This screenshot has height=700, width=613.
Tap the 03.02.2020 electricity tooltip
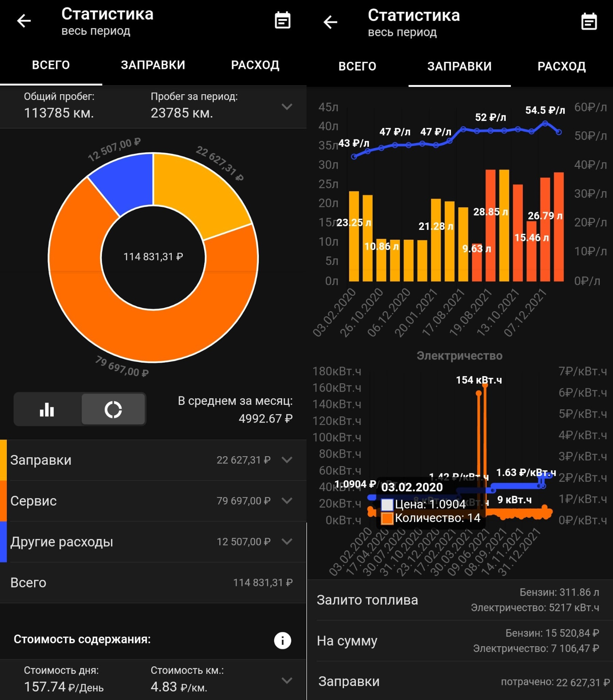point(431,502)
